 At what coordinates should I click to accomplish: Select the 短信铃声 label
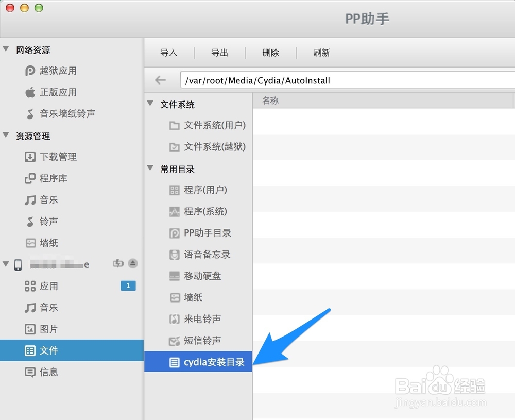202,341
